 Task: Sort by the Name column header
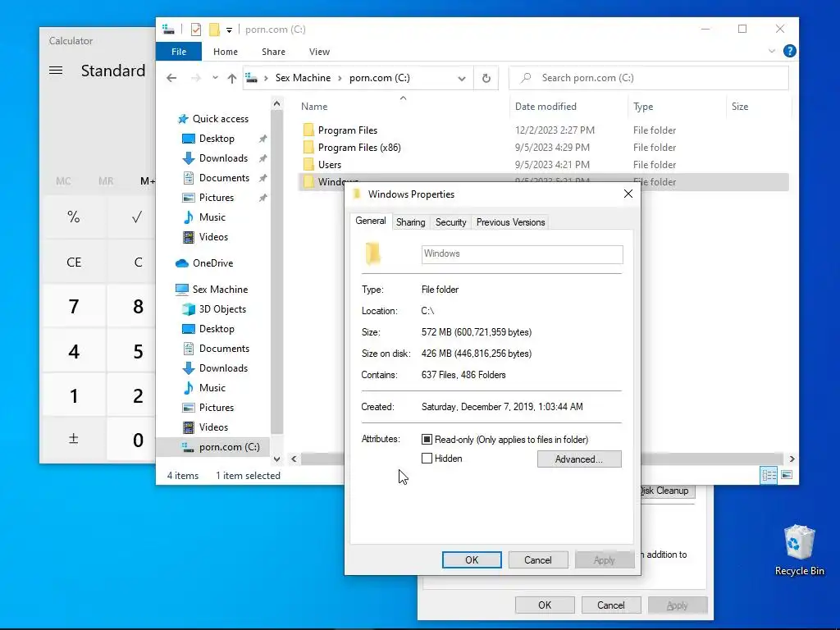[x=402, y=107]
